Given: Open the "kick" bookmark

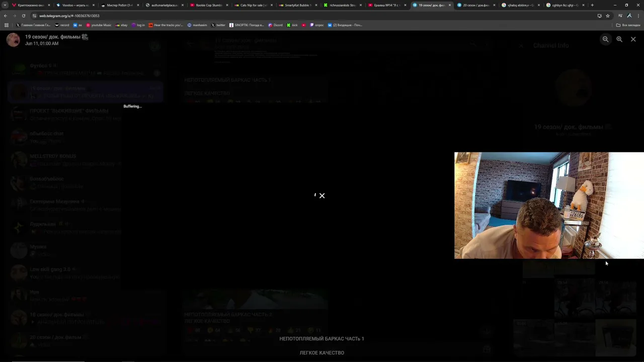Looking at the screenshot, I should coord(293,25).
